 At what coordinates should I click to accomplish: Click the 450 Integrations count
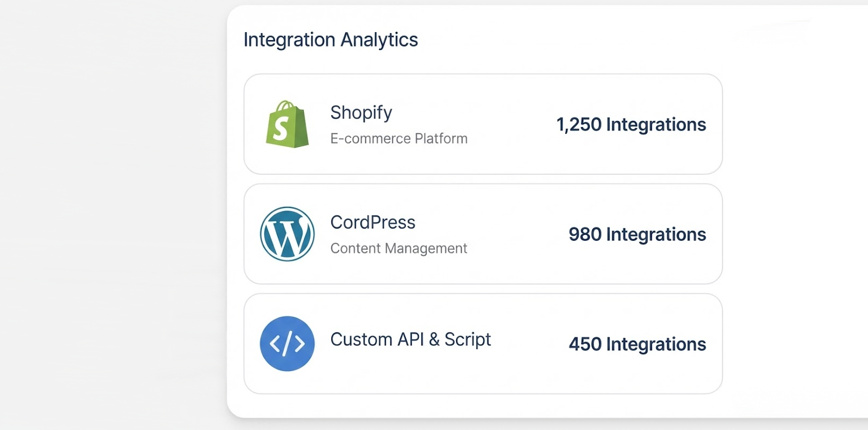[637, 344]
